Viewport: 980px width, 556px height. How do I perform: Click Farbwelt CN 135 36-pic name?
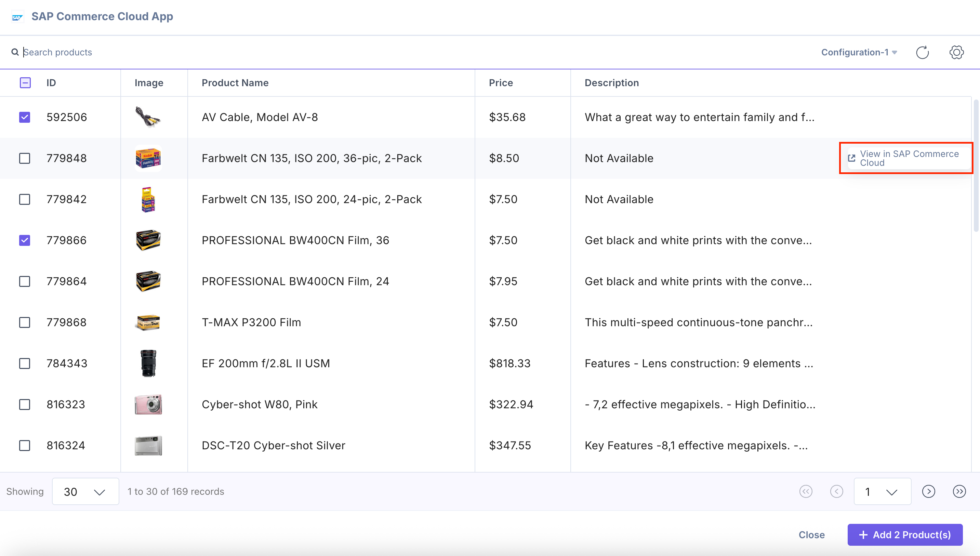[312, 158]
